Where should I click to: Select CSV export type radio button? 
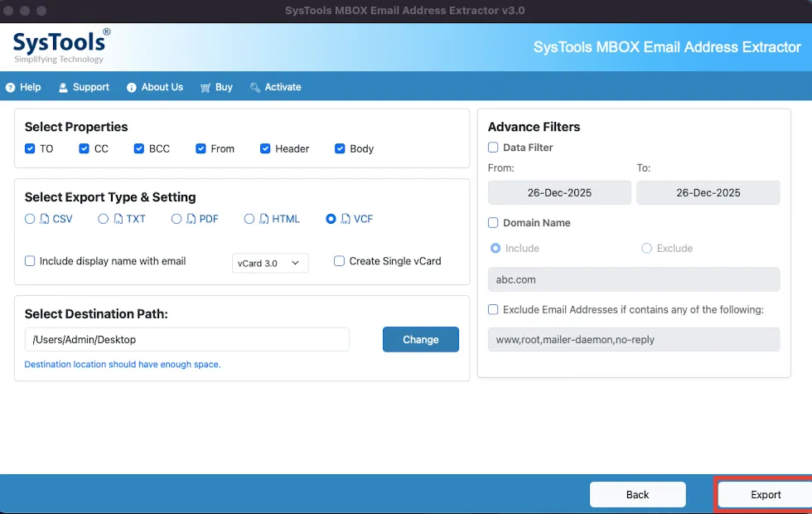click(30, 219)
